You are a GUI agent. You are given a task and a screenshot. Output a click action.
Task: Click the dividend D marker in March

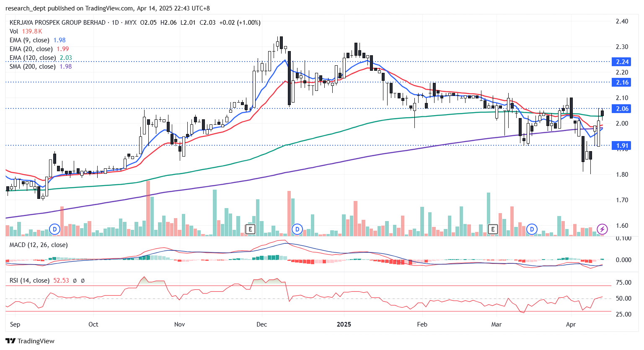coord(532,229)
